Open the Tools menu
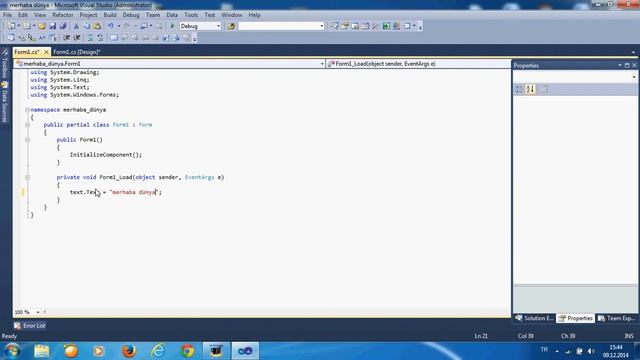 (x=191, y=15)
